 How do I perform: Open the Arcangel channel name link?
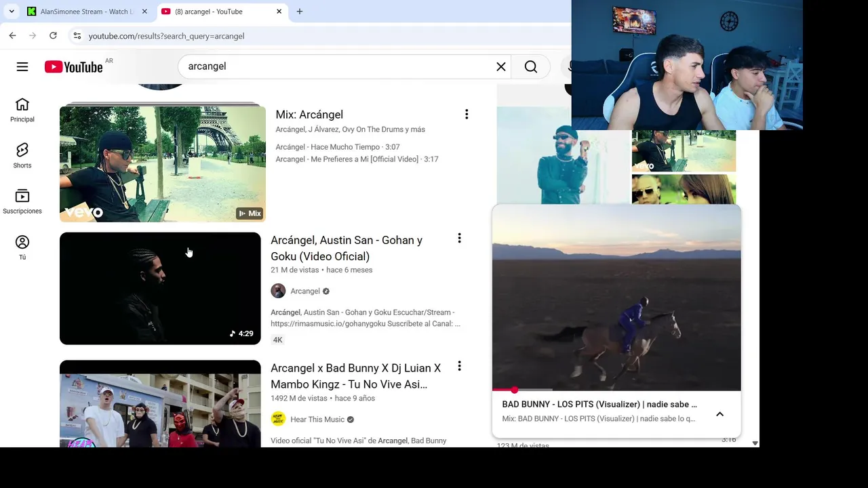click(x=305, y=291)
